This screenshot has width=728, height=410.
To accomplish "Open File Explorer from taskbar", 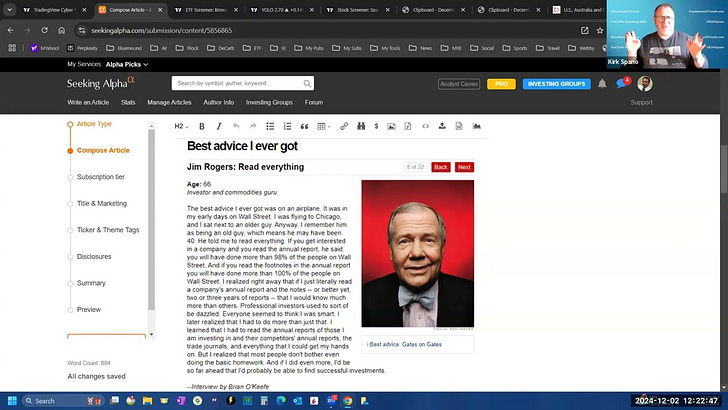I will (147, 401).
